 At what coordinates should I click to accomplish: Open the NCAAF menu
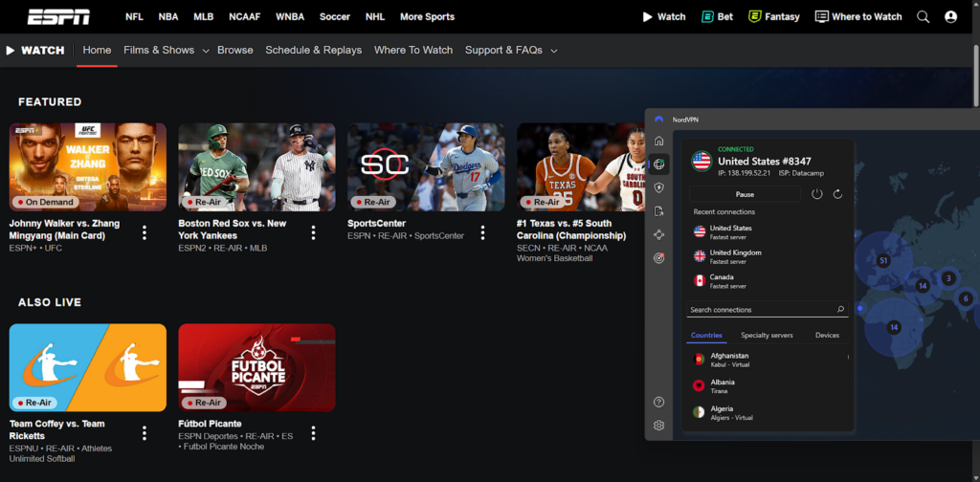[x=244, y=17]
